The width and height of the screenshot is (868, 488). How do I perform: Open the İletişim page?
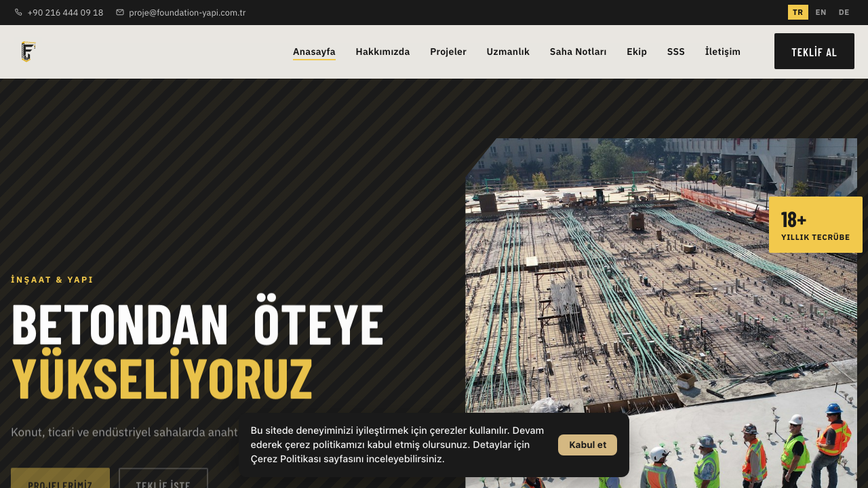coord(723,52)
